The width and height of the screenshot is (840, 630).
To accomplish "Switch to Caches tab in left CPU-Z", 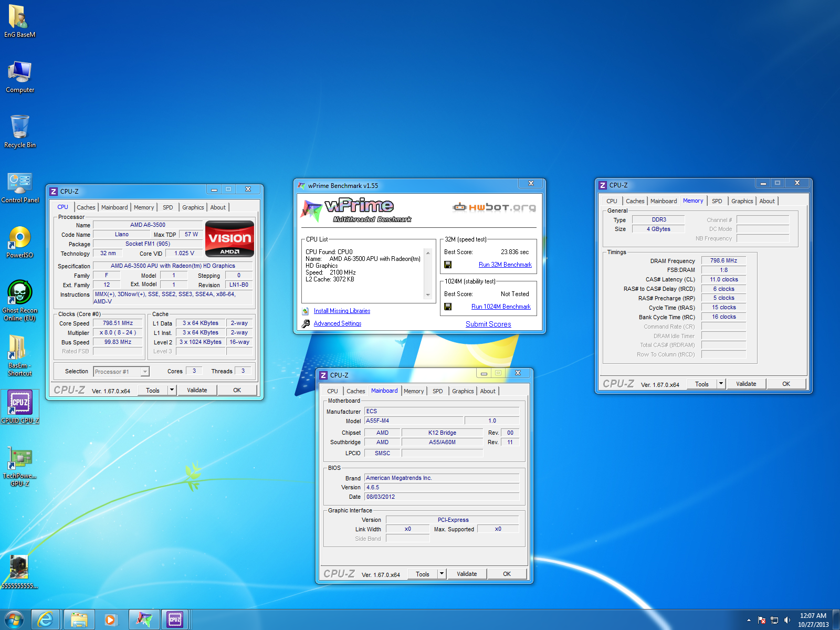I will coord(86,207).
